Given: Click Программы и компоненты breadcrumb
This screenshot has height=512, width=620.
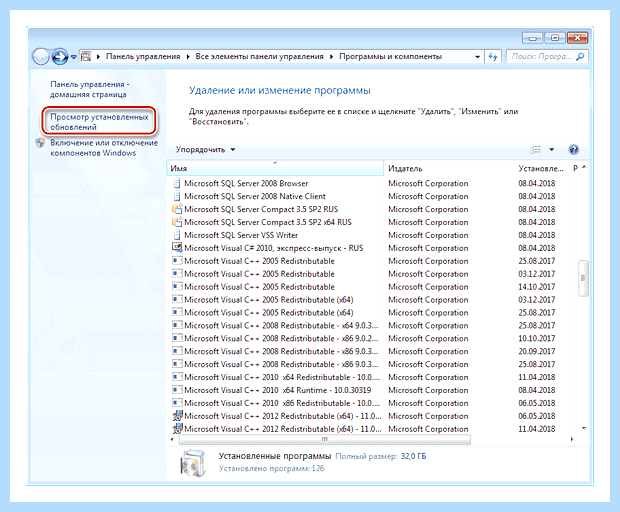Looking at the screenshot, I should (x=390, y=57).
